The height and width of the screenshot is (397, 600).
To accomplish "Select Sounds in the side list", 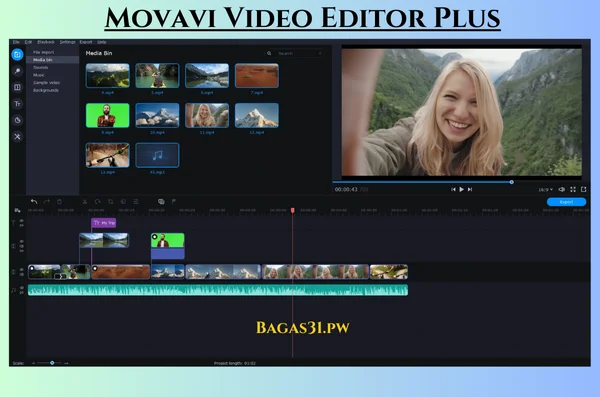I will (52, 67).
